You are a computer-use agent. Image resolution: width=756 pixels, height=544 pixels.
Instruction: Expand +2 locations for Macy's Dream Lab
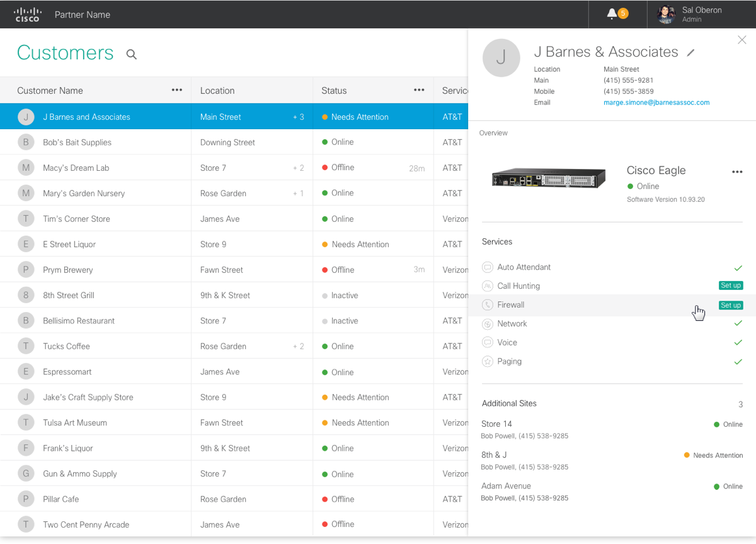299,168
